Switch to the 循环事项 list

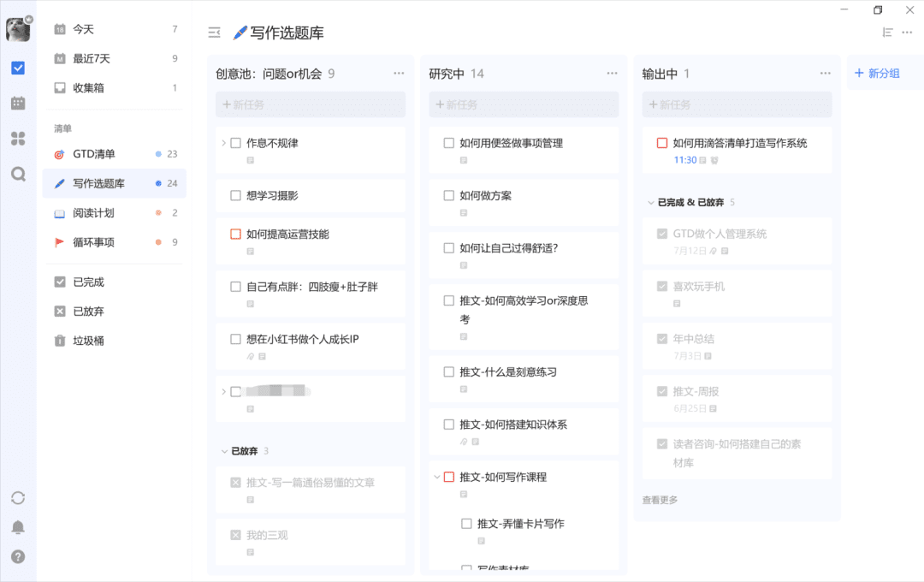tap(115, 242)
